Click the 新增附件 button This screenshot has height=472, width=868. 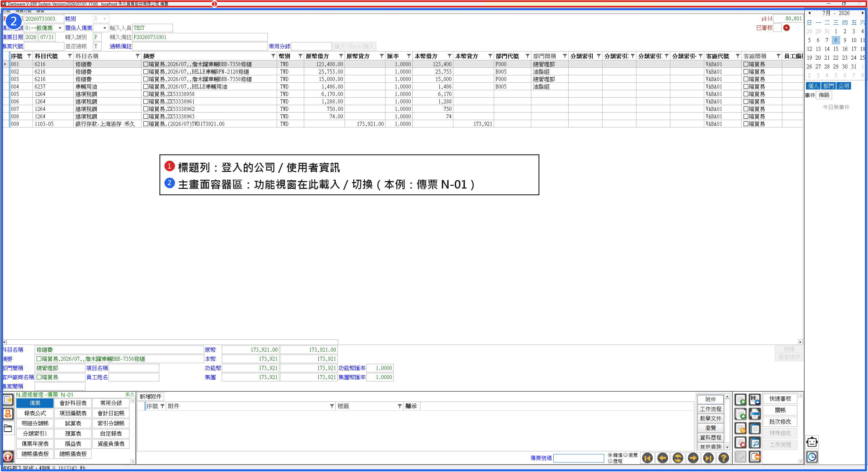(151, 397)
